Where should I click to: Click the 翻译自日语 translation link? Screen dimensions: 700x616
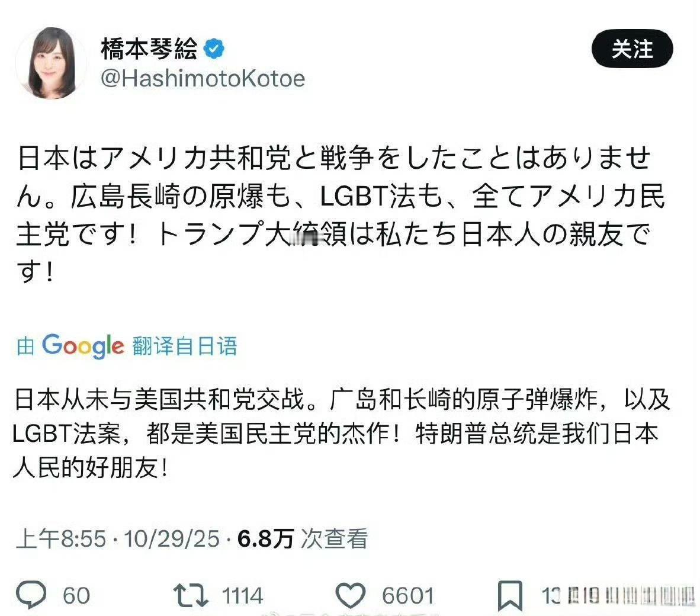pos(185,346)
